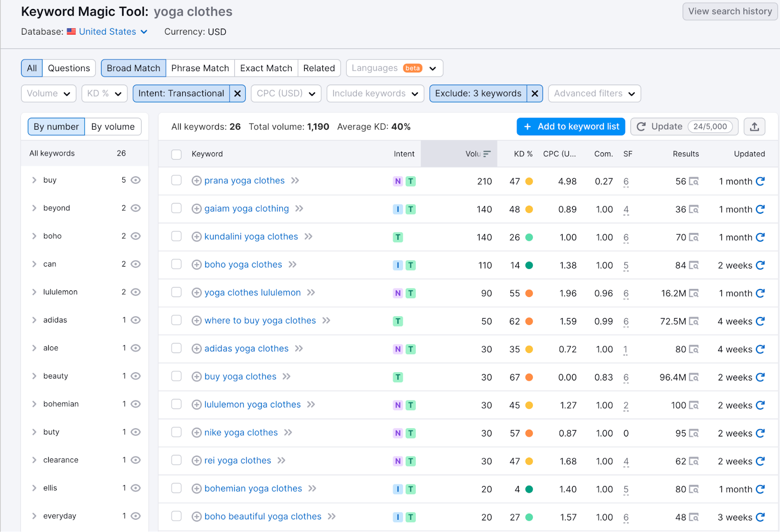780x532 pixels.
Task: Refresh boho beautiful yoga clothes row
Action: click(760, 517)
